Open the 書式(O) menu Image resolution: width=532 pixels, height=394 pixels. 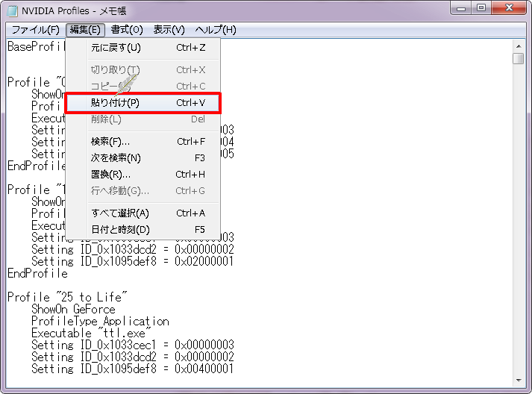(127, 30)
